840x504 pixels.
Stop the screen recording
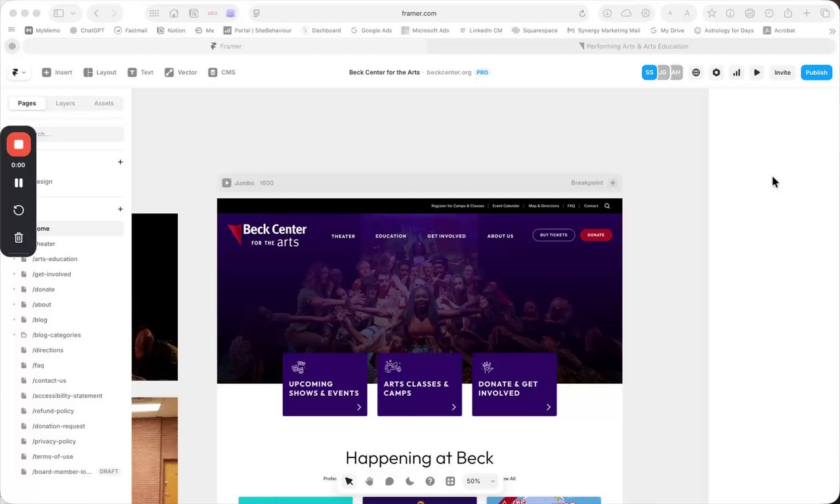tap(18, 144)
